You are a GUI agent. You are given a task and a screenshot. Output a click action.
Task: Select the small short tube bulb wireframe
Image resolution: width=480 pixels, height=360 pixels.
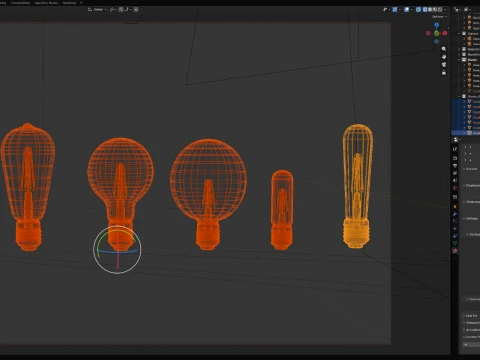(x=282, y=210)
